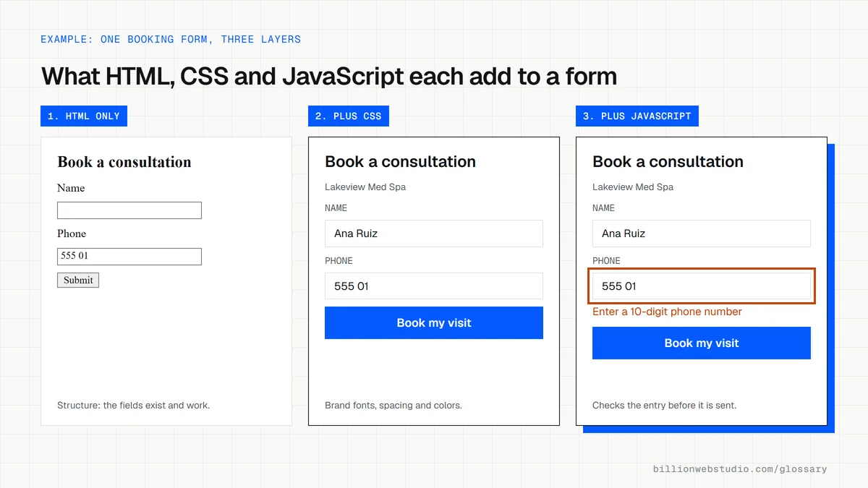Click the 'PHONE' label in Plus JavaScript form
868x488 pixels.
pyautogui.click(x=607, y=261)
